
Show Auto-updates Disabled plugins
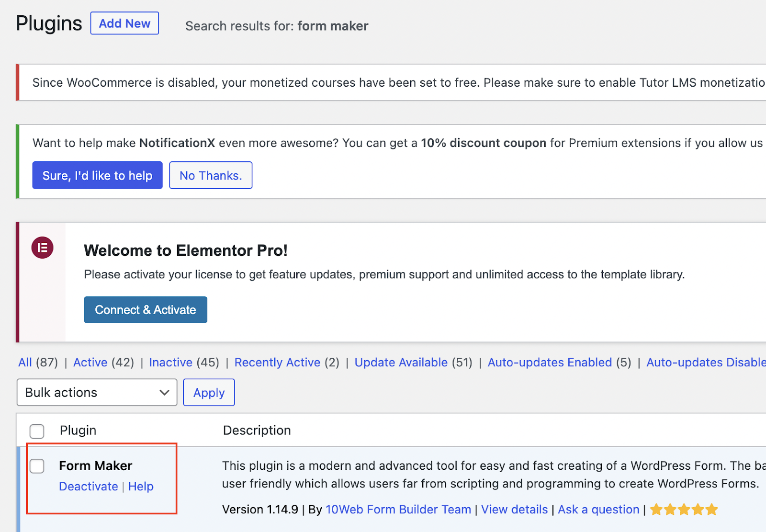(x=706, y=362)
